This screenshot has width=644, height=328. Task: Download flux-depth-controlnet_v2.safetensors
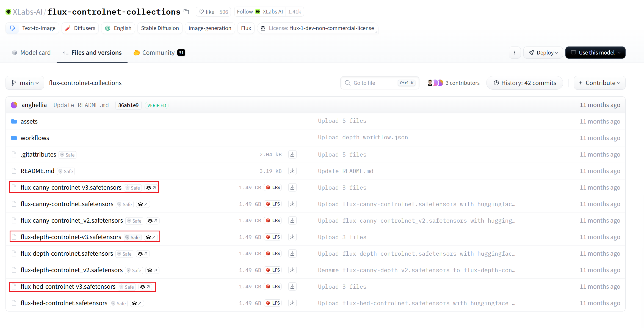point(292,270)
